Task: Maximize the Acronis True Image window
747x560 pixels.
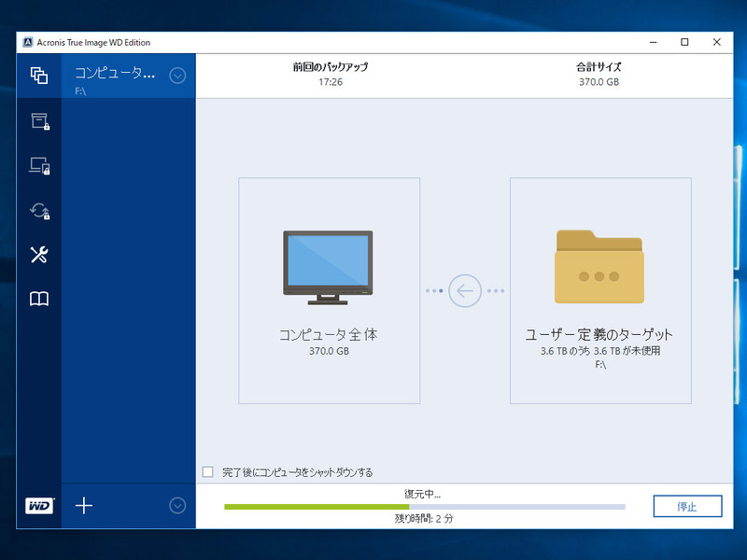Action: click(684, 42)
